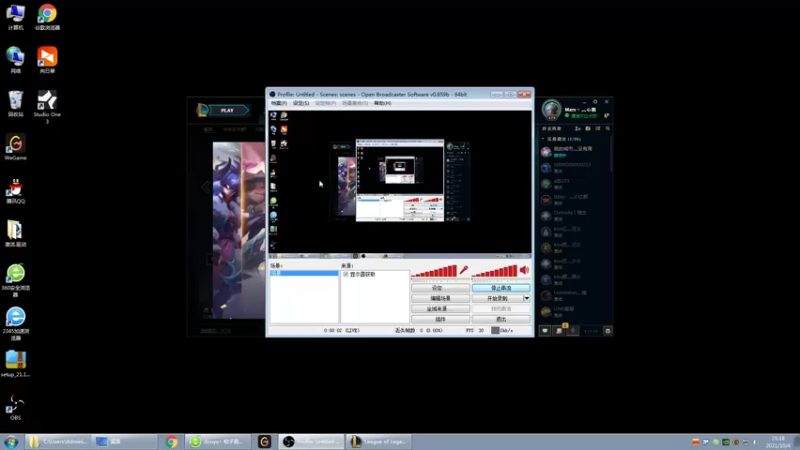
Task: Open the chat icon below the friends list
Action: pos(545,331)
